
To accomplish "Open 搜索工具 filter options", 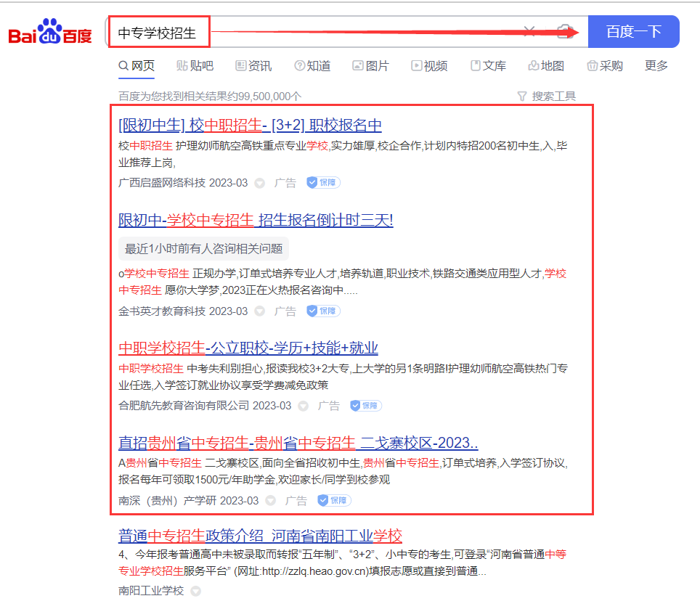I will [546, 96].
